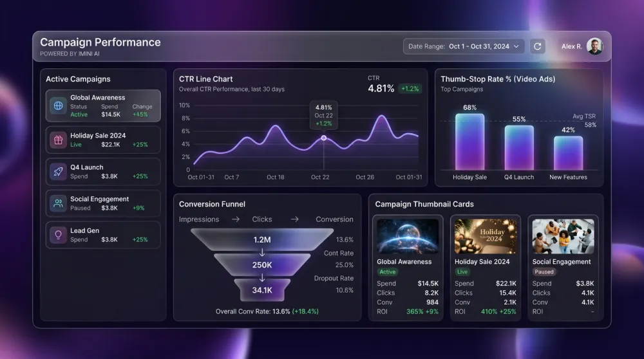The height and width of the screenshot is (359, 644).
Task: Click the Impressions funnel label
Action: (199, 219)
